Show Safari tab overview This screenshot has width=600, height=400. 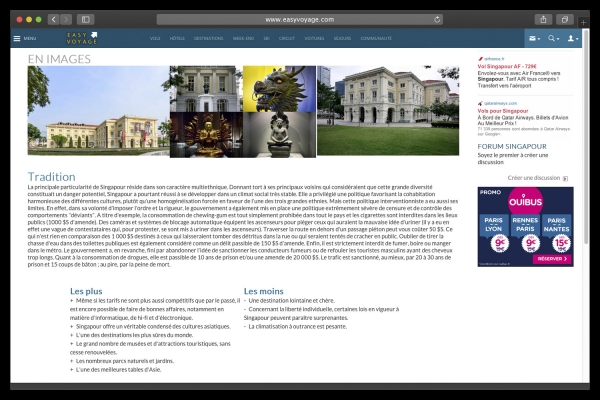[x=565, y=19]
